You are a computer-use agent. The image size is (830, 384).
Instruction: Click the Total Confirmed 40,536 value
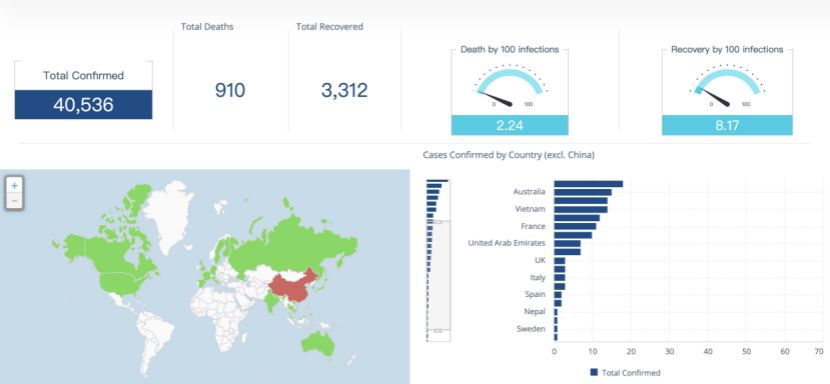pyautogui.click(x=83, y=105)
